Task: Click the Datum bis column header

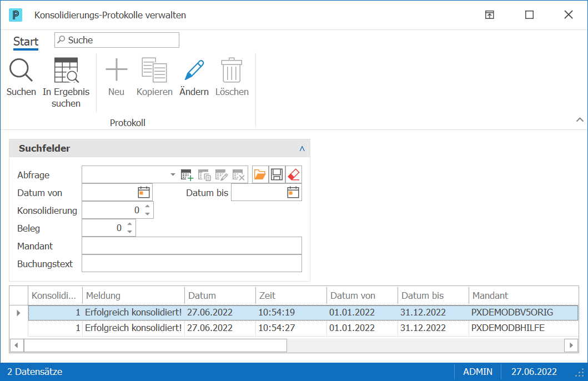Action: point(433,295)
